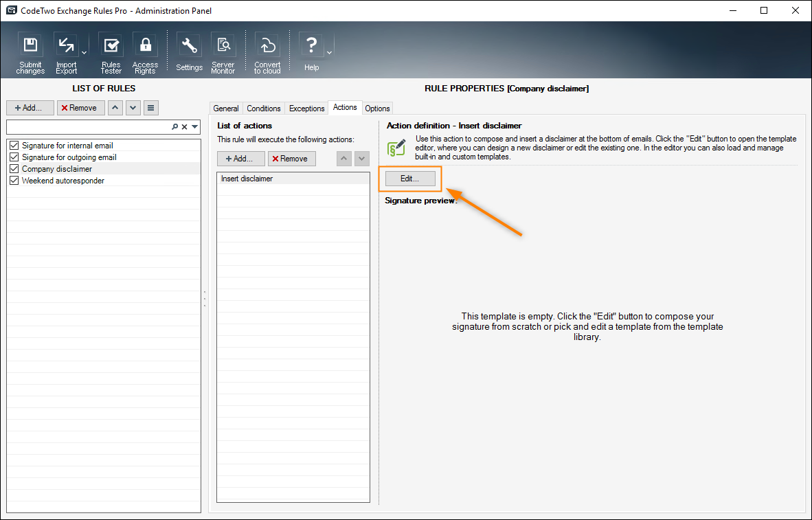The width and height of the screenshot is (812, 520).
Task: Move action down in list of actions
Action: 362,159
